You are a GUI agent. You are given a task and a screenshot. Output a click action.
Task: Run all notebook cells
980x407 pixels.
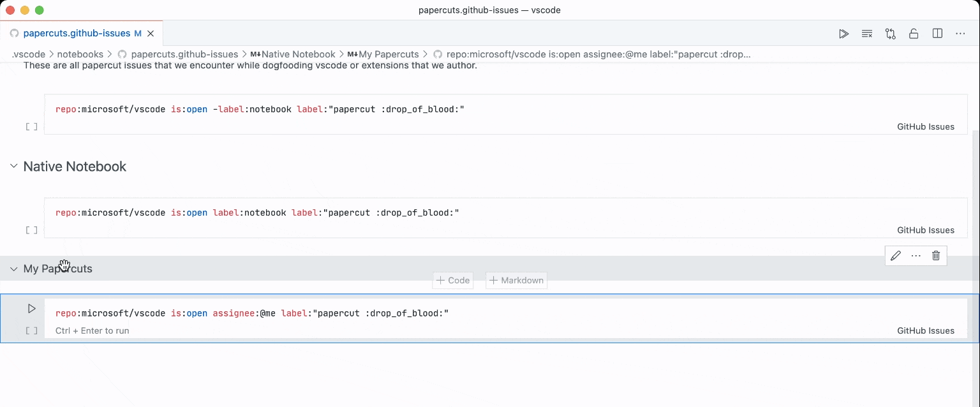pyautogui.click(x=843, y=34)
